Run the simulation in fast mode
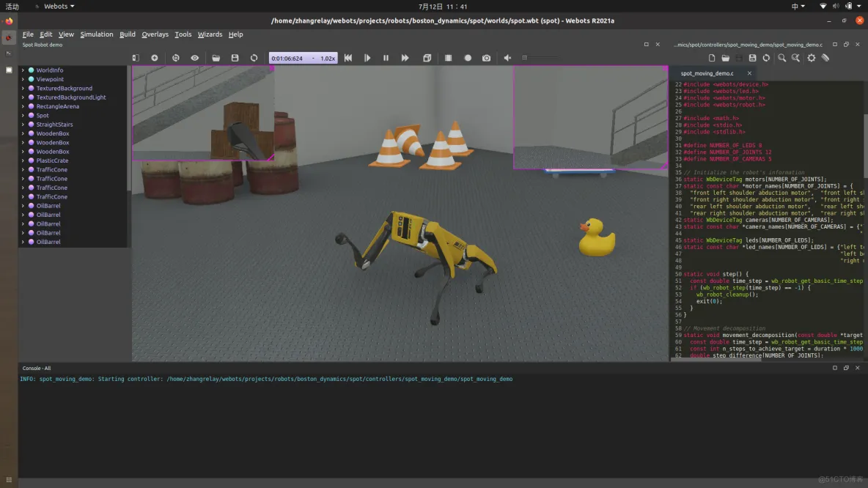Screen dimensions: 868x488 [x=405, y=58]
